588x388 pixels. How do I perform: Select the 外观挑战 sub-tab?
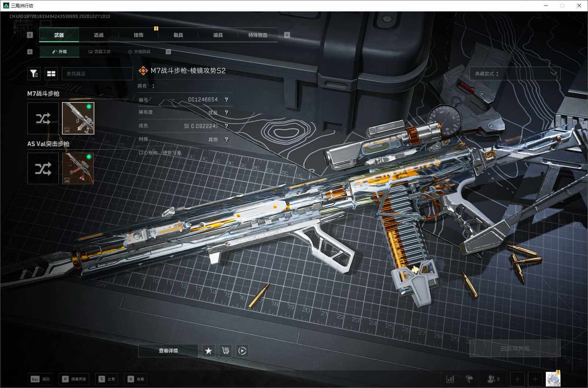(x=139, y=52)
